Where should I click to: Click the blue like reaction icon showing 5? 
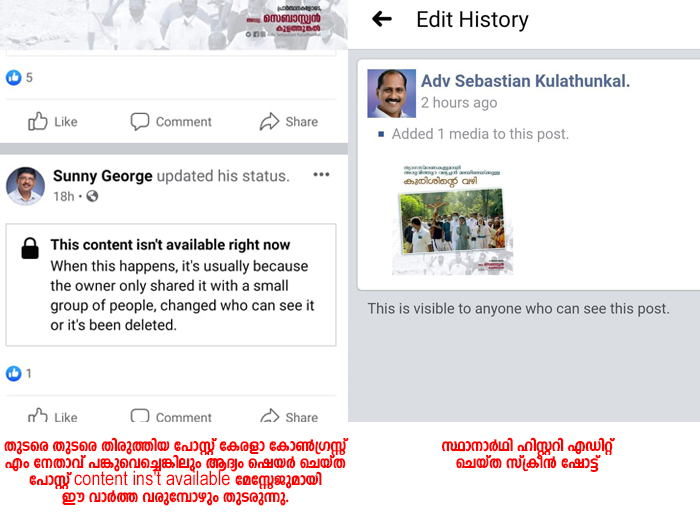click(x=13, y=78)
